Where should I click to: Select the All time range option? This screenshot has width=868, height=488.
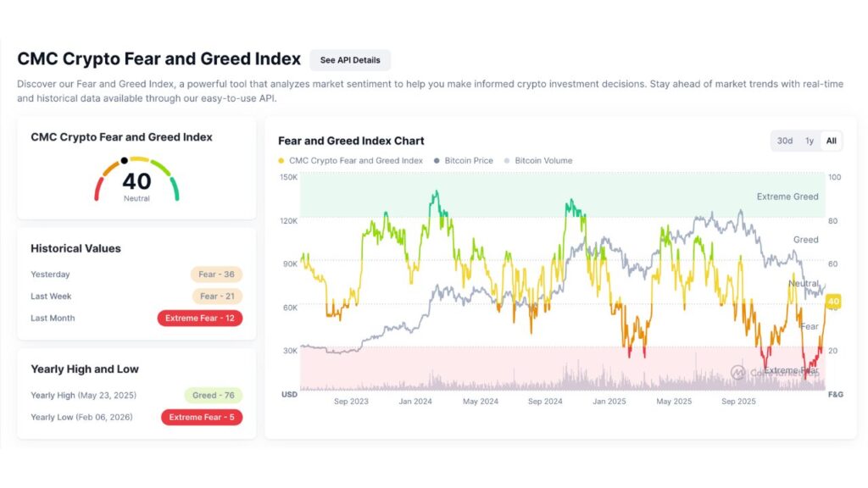pos(828,141)
